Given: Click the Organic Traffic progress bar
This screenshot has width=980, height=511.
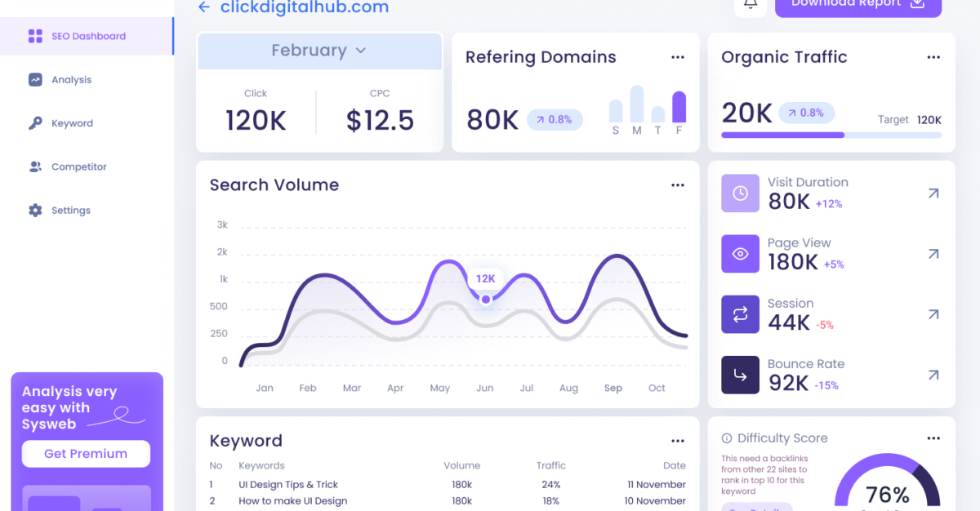Looking at the screenshot, I should pyautogui.click(x=831, y=135).
